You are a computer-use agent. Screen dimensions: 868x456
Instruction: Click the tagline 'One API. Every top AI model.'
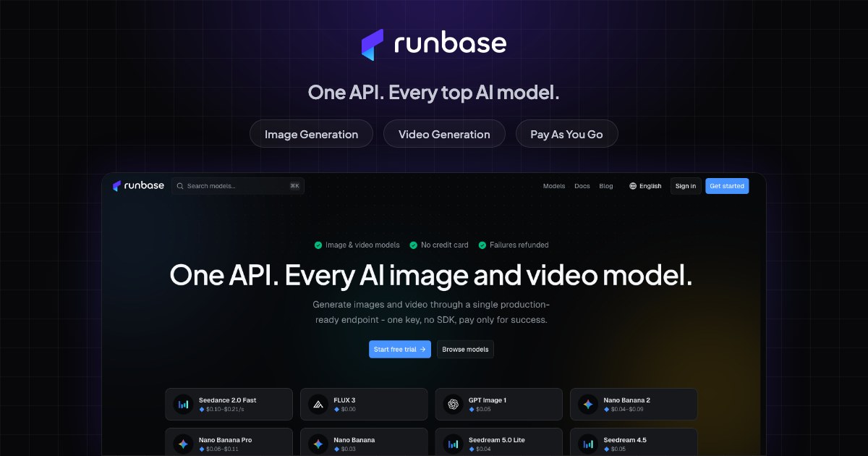click(434, 93)
